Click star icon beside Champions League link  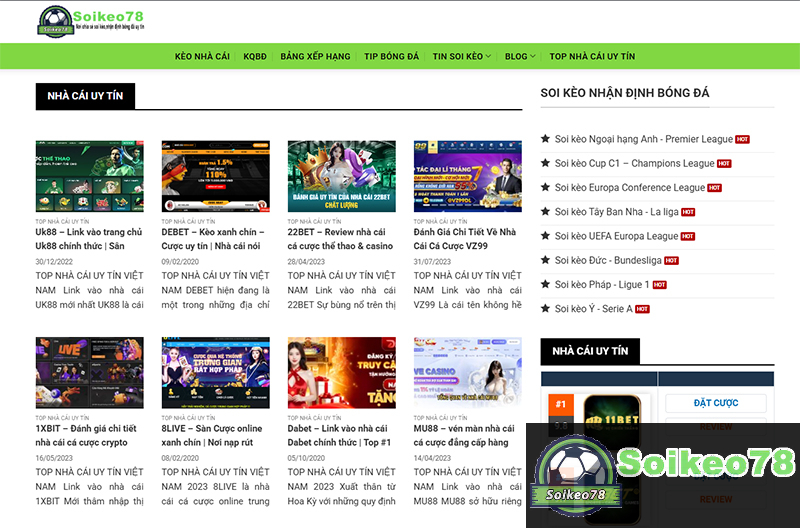coord(545,163)
